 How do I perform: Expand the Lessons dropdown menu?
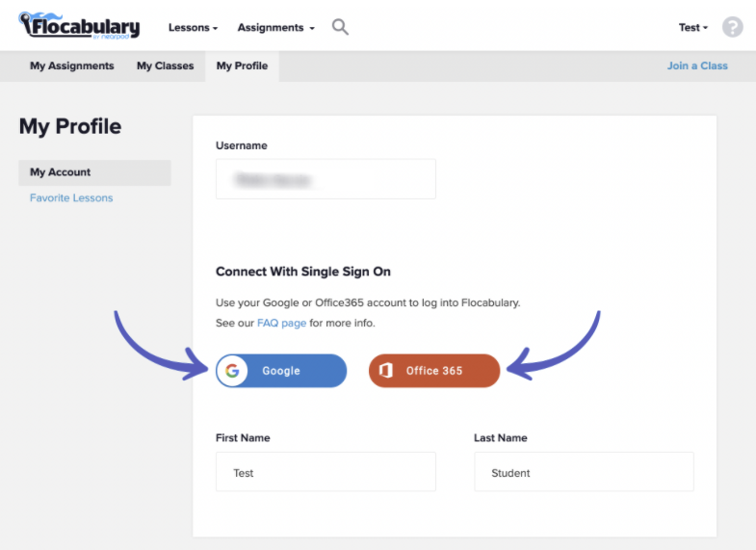193,28
